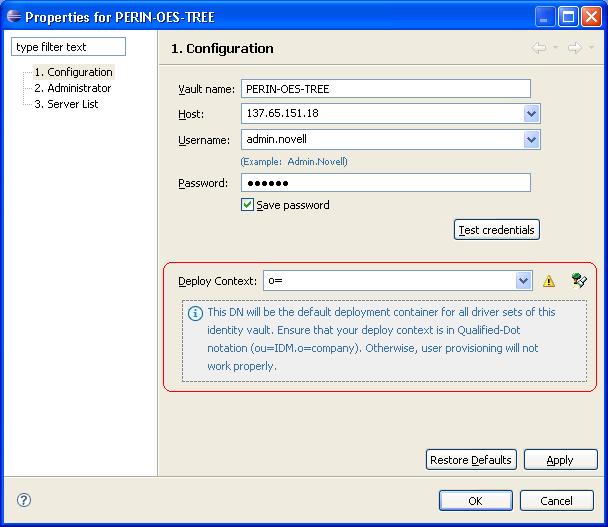Screen dimensions: 608x527
Task: Click the Vault name field
Action: [x=386, y=89]
